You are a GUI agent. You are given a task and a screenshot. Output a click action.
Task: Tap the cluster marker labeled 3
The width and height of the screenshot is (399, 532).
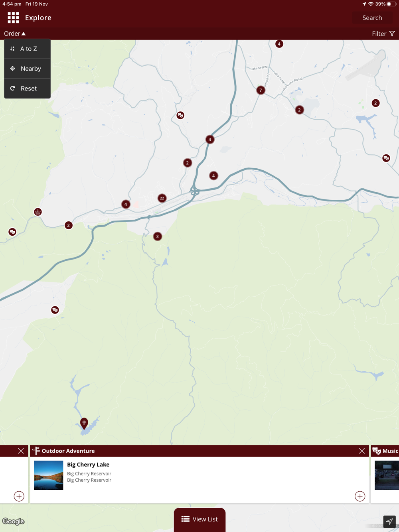(157, 236)
